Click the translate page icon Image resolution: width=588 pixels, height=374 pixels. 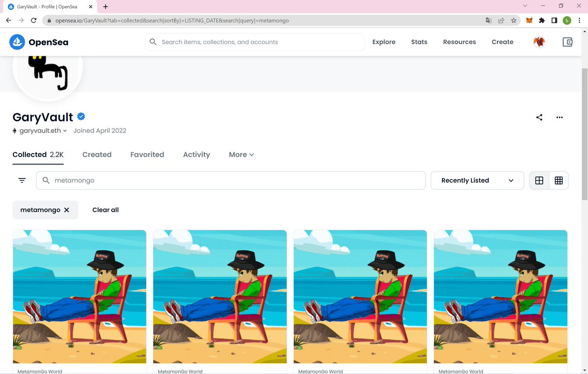pos(489,21)
